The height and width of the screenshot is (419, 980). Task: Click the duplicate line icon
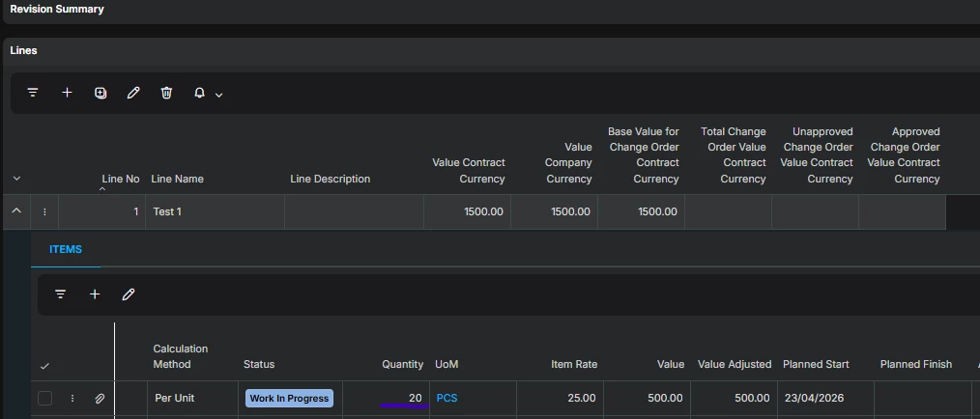[101, 93]
